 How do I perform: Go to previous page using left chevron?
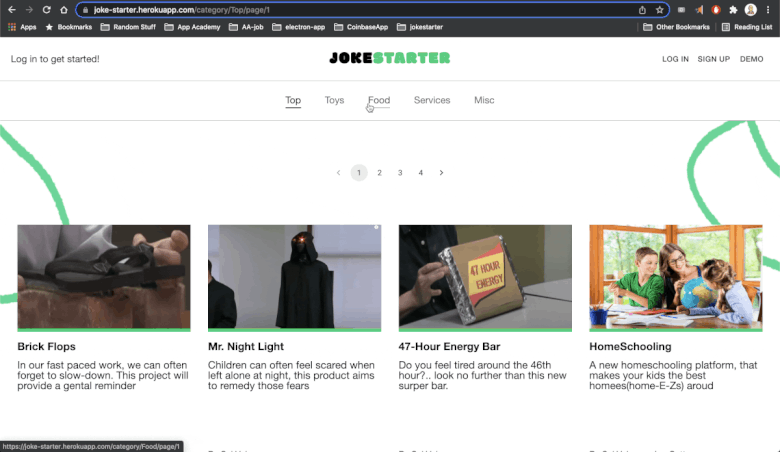[x=338, y=173]
